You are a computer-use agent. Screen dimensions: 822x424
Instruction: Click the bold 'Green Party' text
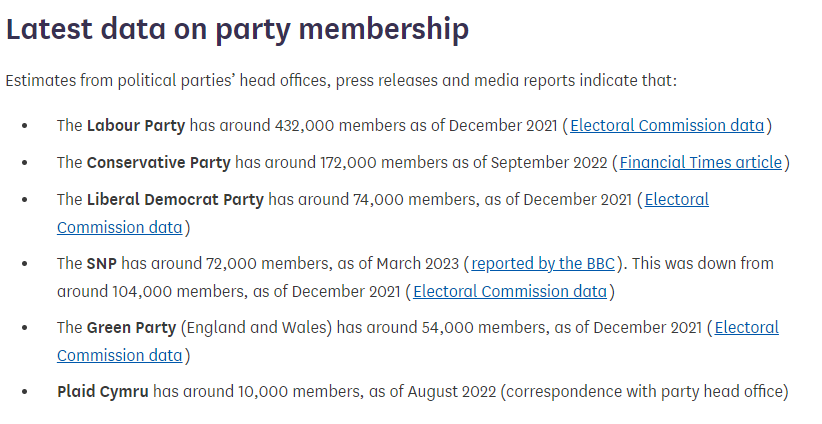[131, 328]
